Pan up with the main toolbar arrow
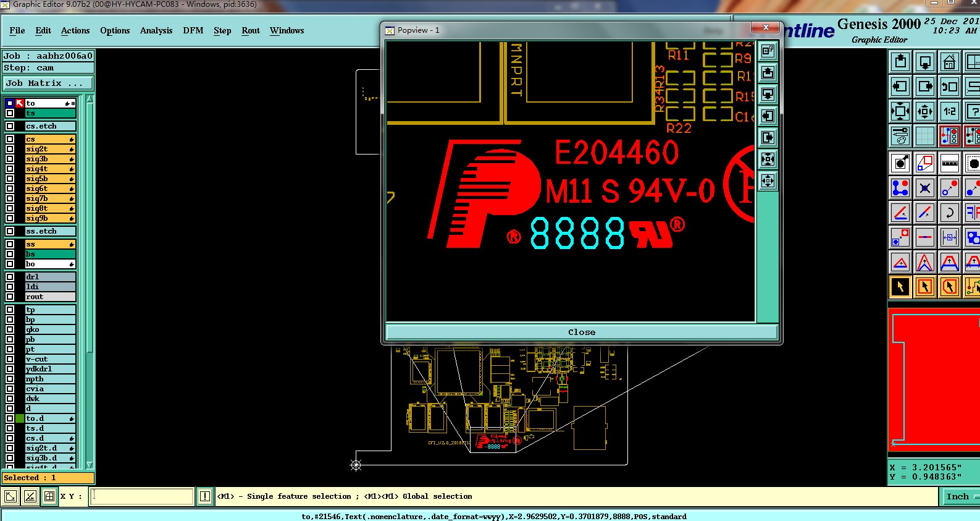980x521 pixels. (x=900, y=62)
